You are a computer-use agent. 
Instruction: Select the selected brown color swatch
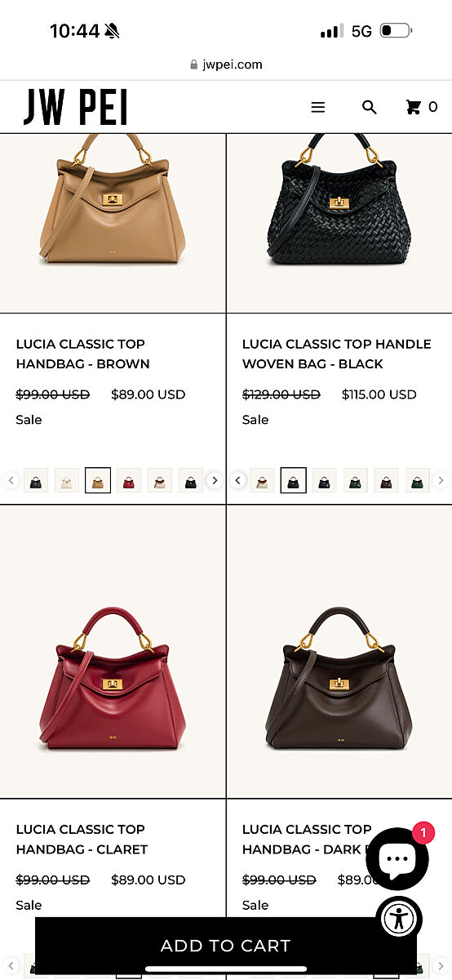(98, 480)
